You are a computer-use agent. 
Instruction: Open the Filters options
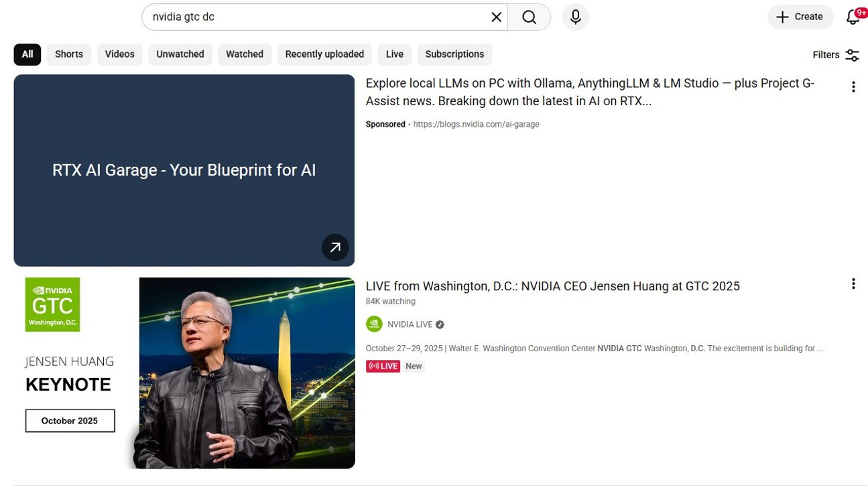(x=835, y=55)
